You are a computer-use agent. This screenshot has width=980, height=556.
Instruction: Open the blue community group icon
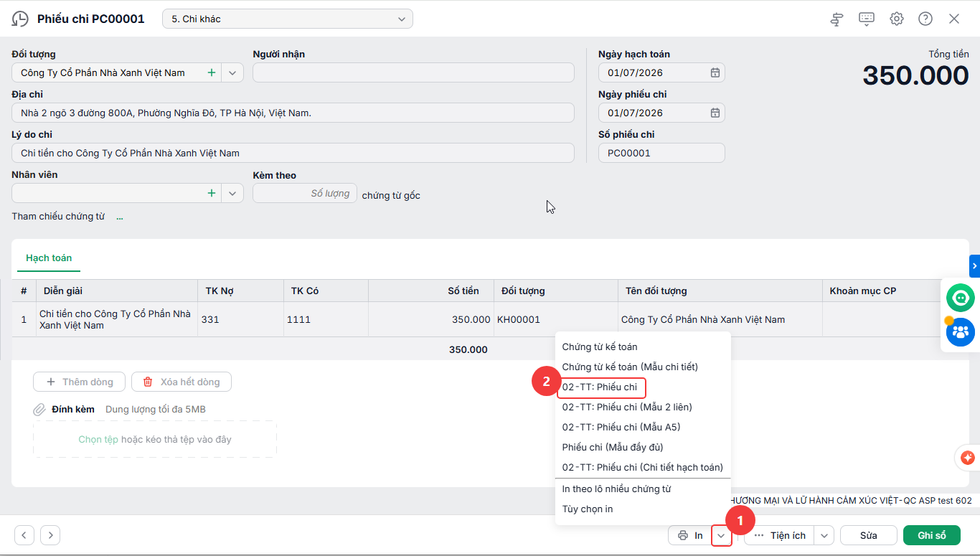[960, 332]
